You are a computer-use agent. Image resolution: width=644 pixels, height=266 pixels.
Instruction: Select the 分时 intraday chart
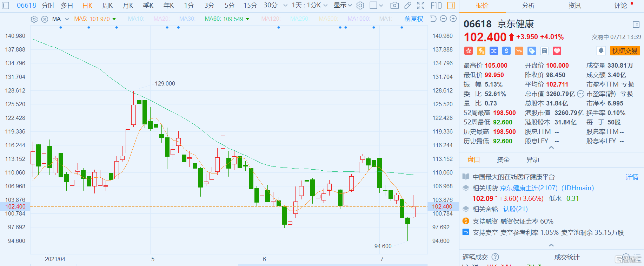point(48,6)
